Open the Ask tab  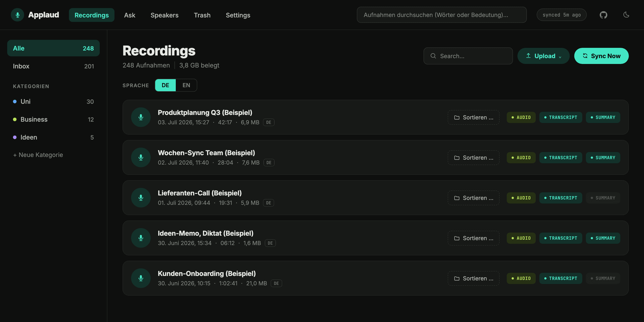pos(129,15)
